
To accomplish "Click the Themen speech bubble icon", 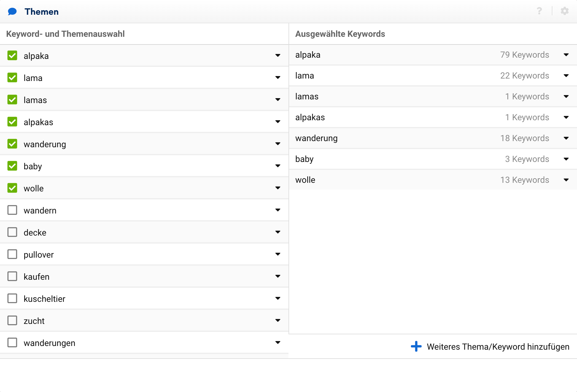I will [12, 12].
